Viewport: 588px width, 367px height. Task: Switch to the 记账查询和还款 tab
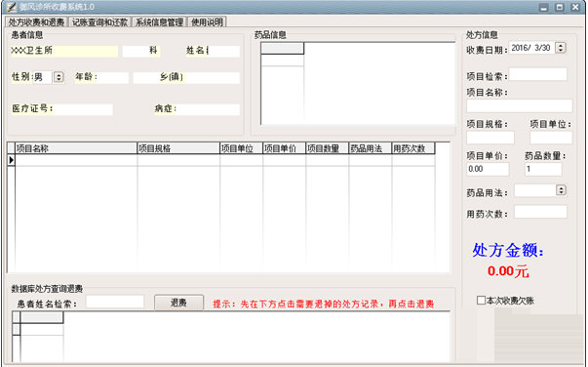click(x=99, y=22)
